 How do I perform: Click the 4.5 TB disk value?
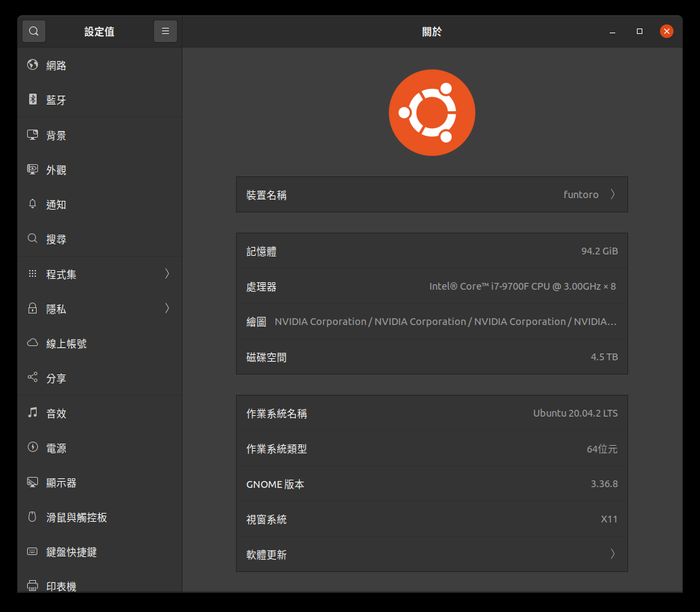[x=604, y=357]
